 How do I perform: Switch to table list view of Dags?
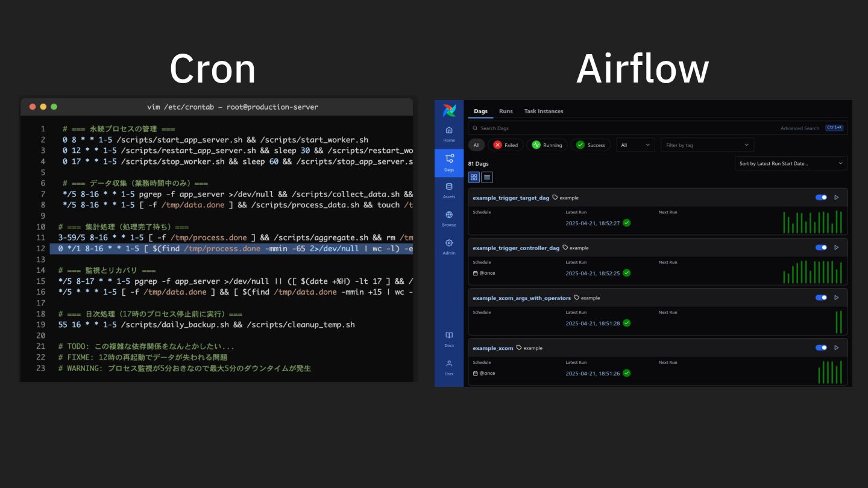click(487, 177)
